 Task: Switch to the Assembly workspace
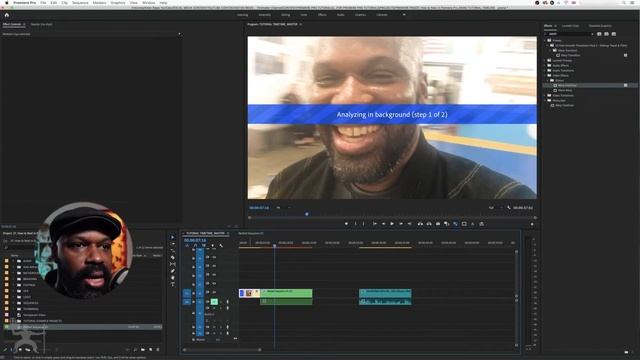coord(264,15)
